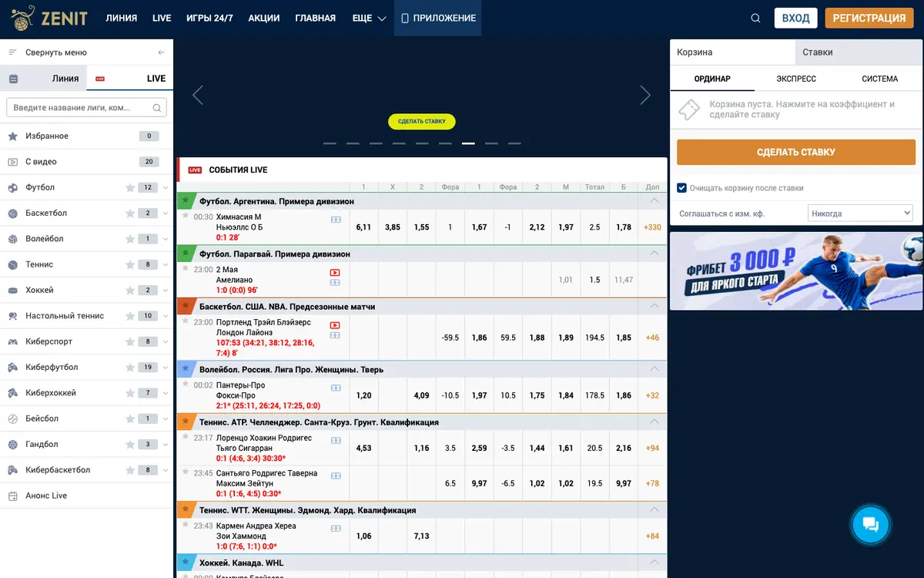The height and width of the screenshot is (578, 924).
Task: Click the Футбол ball icon in sidebar
Action: 12,187
